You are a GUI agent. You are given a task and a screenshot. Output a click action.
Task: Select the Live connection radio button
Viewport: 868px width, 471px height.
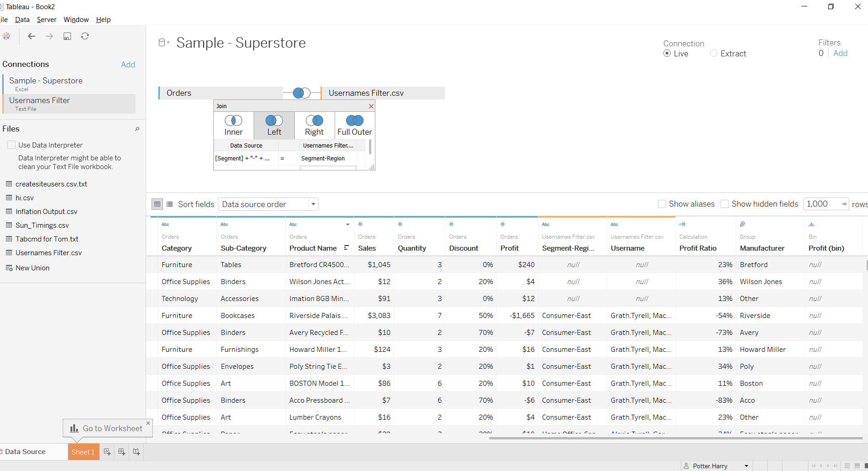pos(667,54)
